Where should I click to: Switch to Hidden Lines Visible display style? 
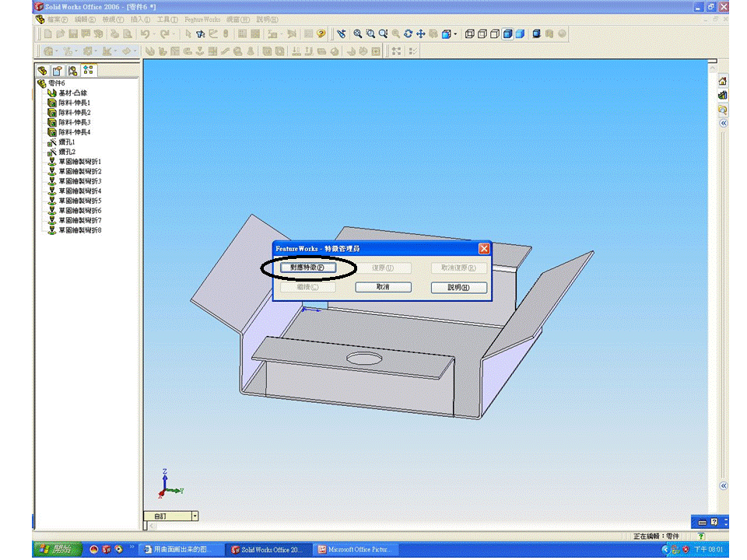point(482,33)
